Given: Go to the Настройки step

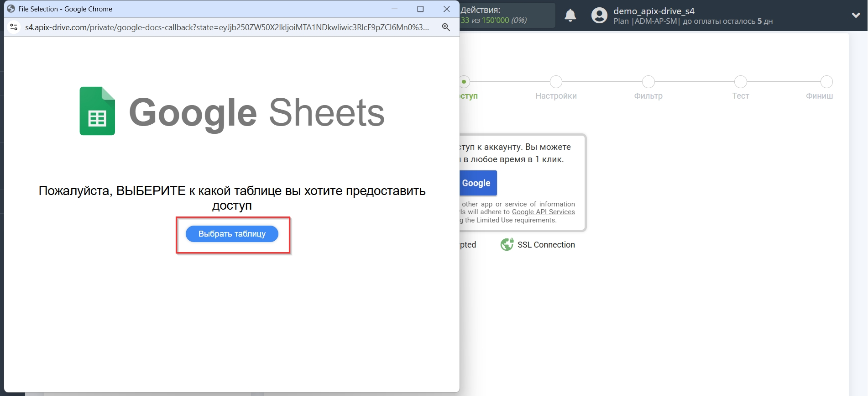Looking at the screenshot, I should point(556,82).
